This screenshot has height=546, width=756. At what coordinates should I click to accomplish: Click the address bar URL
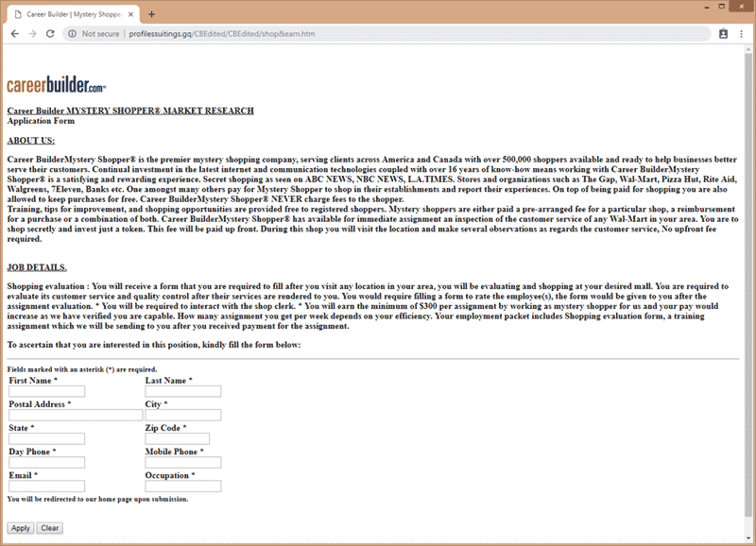point(222,34)
